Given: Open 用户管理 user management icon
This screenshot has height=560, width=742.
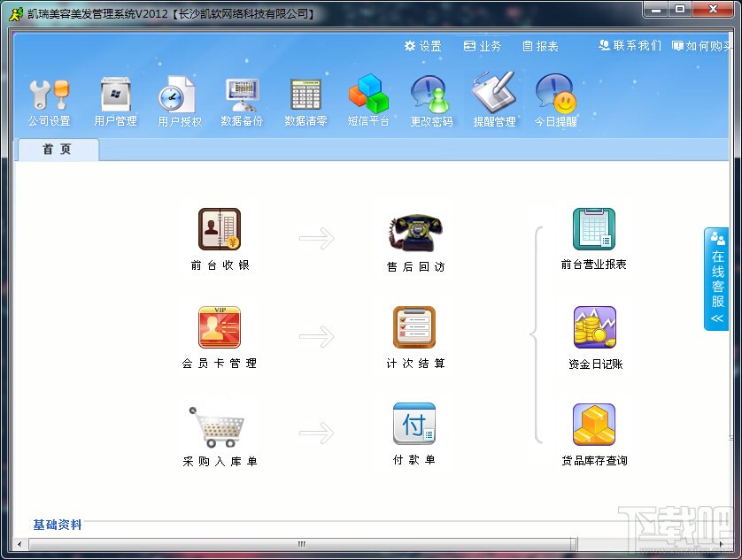Looking at the screenshot, I should pyautogui.click(x=115, y=101).
